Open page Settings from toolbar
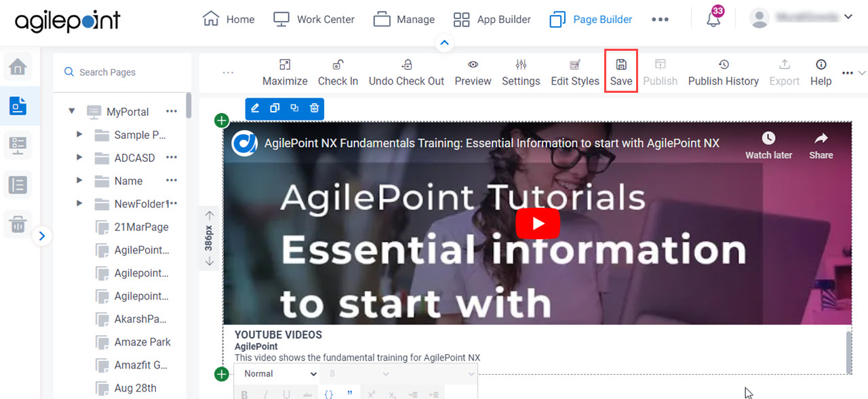 point(521,73)
